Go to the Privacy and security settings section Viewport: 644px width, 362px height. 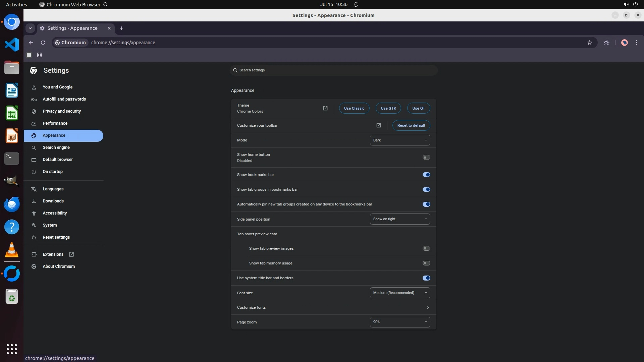click(x=62, y=111)
